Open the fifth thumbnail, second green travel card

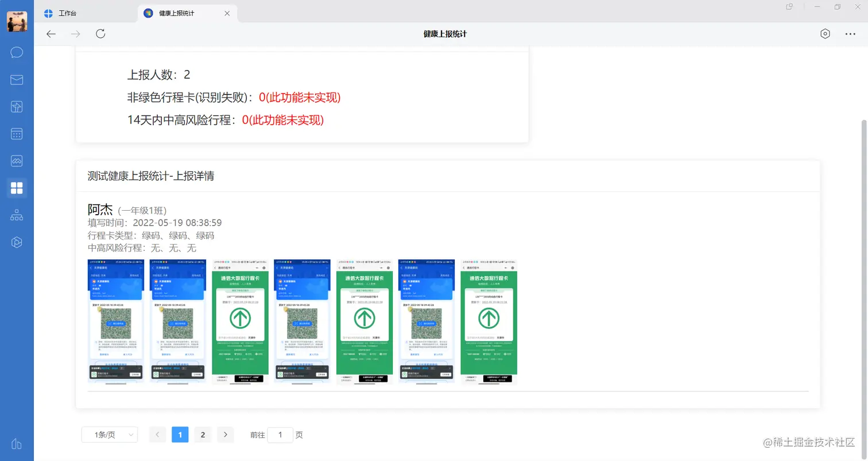point(364,322)
